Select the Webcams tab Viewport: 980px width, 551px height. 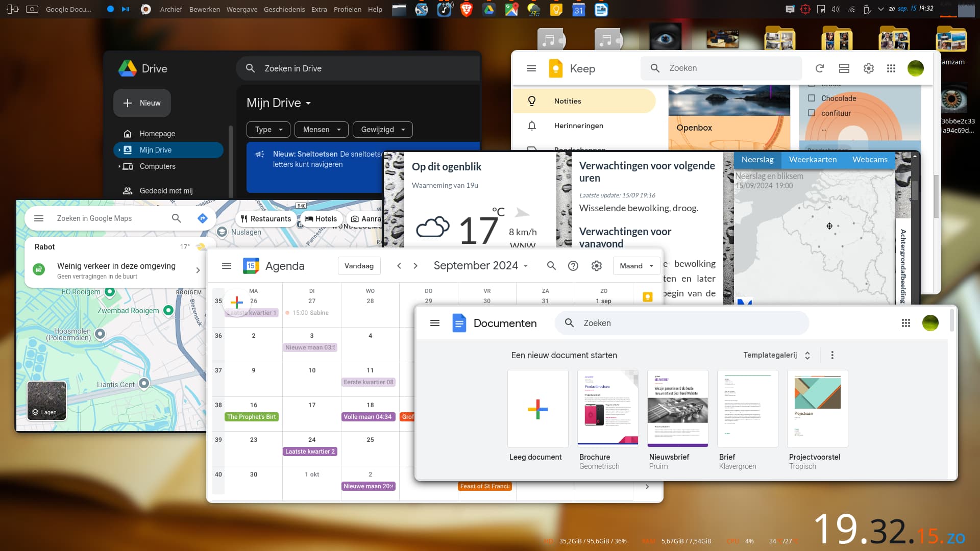click(870, 160)
